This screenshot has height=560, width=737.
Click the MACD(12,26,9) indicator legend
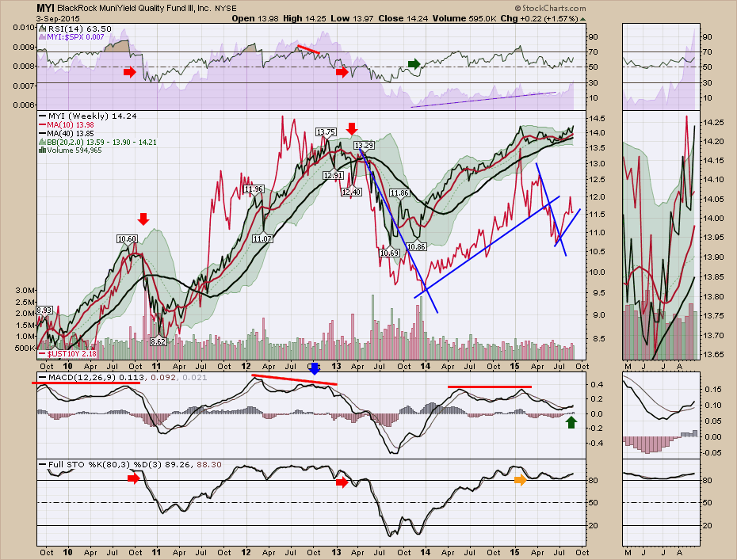124,377
